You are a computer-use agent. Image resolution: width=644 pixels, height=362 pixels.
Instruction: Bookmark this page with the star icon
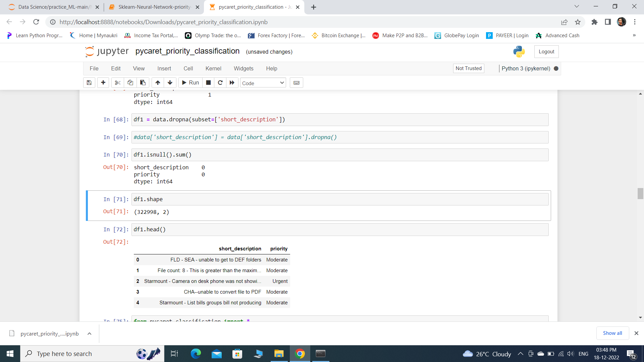click(x=578, y=22)
